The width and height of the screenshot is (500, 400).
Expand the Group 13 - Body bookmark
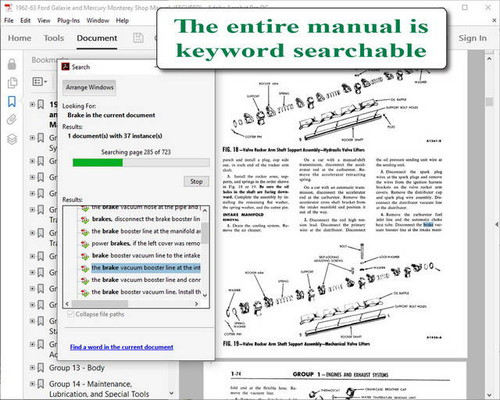tap(32, 368)
